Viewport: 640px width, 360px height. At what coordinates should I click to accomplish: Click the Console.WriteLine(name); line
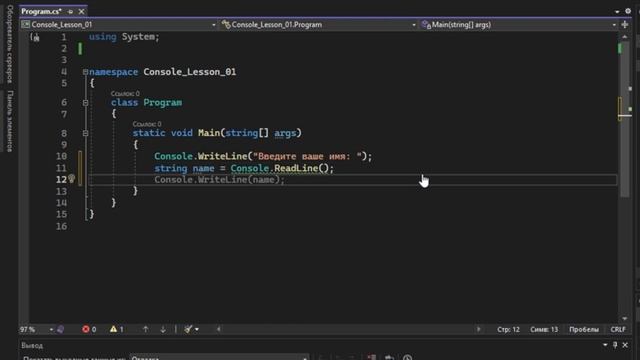tap(219, 180)
